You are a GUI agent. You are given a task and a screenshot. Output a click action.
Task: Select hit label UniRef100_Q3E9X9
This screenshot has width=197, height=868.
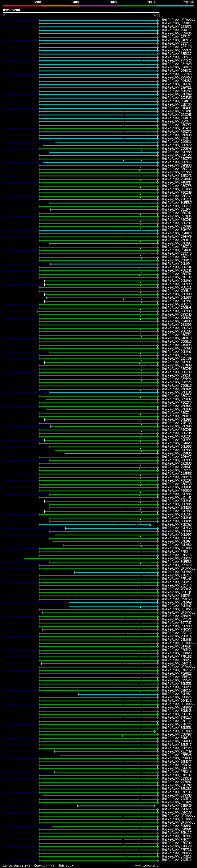pos(176,806)
